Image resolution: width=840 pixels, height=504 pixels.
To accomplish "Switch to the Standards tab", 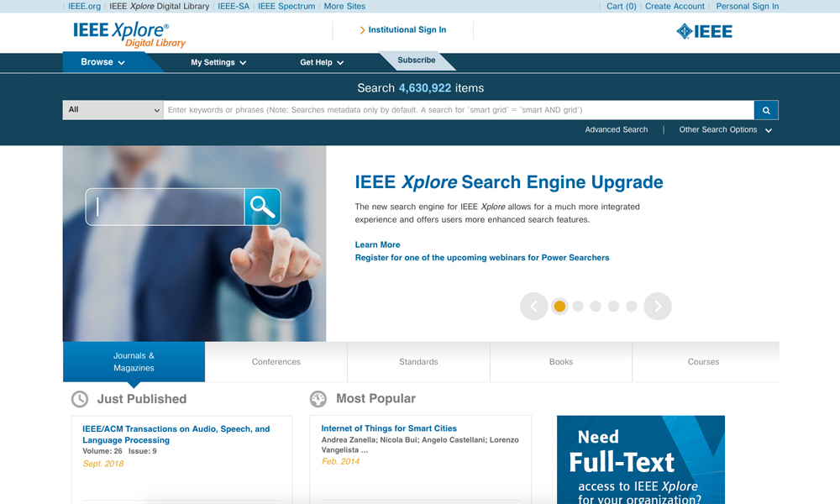I will 418,362.
